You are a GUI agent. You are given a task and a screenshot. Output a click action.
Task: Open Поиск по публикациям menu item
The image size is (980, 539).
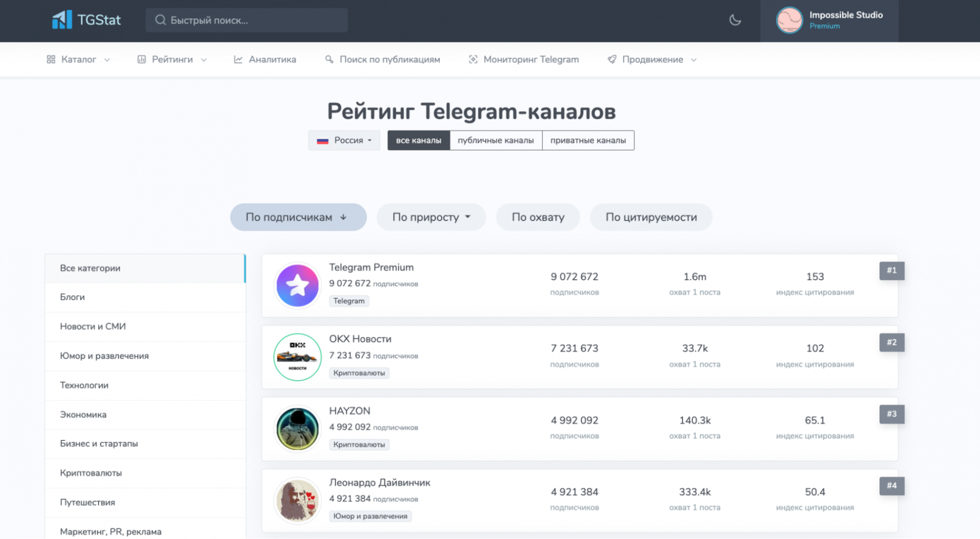point(382,59)
